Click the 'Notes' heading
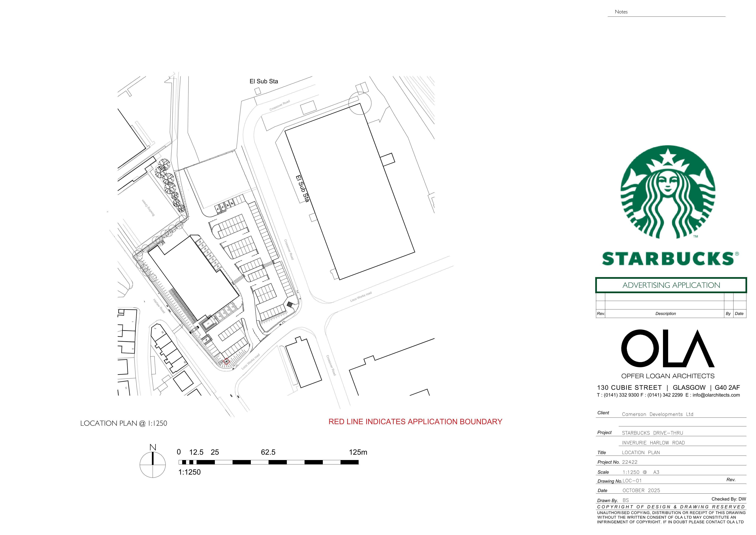This screenshot has width=756, height=535. pyautogui.click(x=621, y=12)
